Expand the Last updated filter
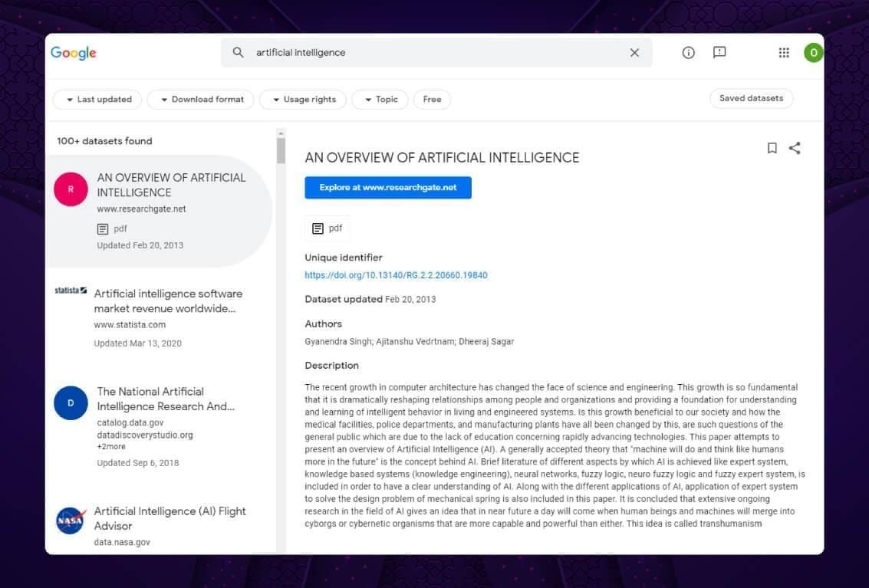Image resolution: width=869 pixels, height=588 pixels. click(97, 100)
